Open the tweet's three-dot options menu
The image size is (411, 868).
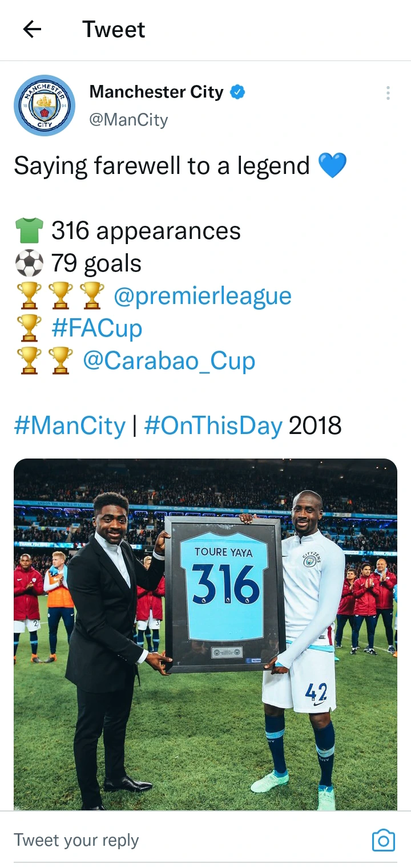pos(388,93)
